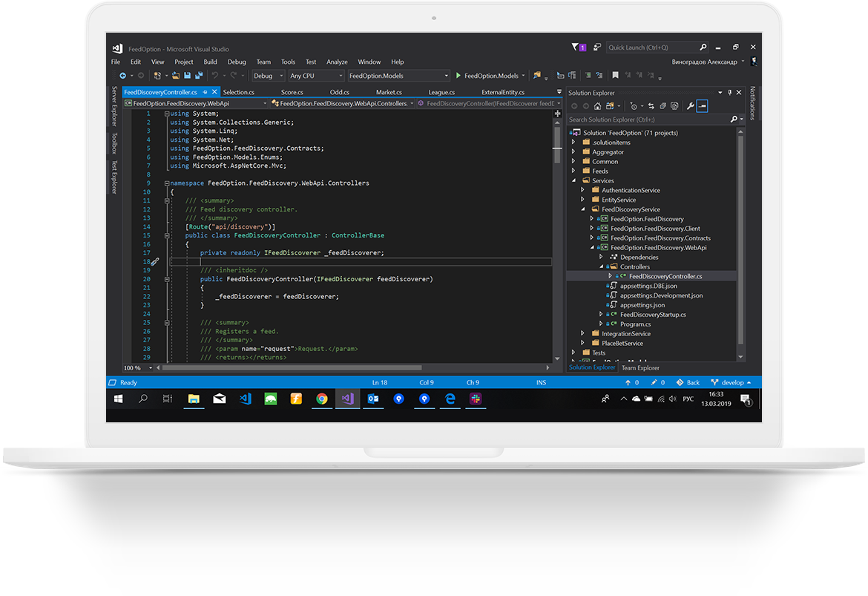Open the Any CPU platform dropdown

pyautogui.click(x=316, y=76)
